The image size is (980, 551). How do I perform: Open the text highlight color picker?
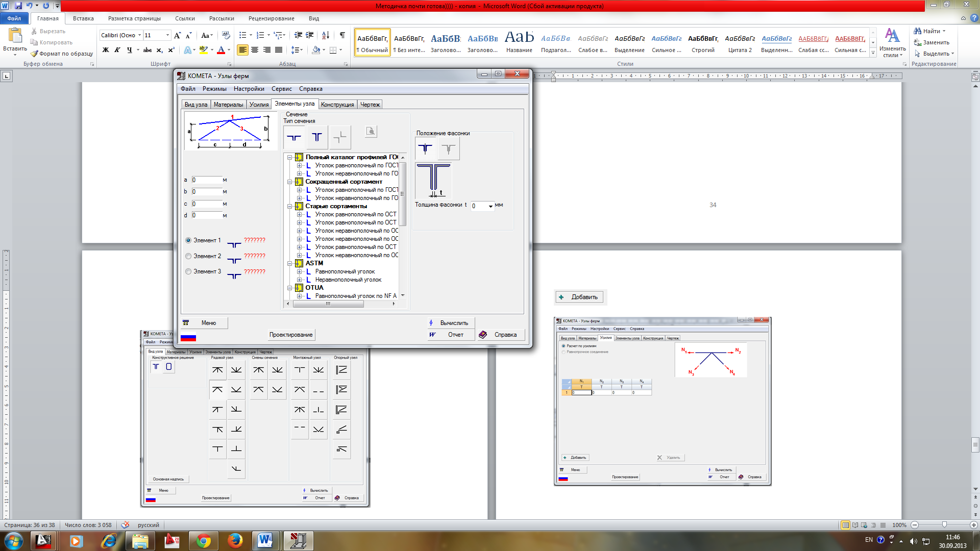tap(212, 50)
